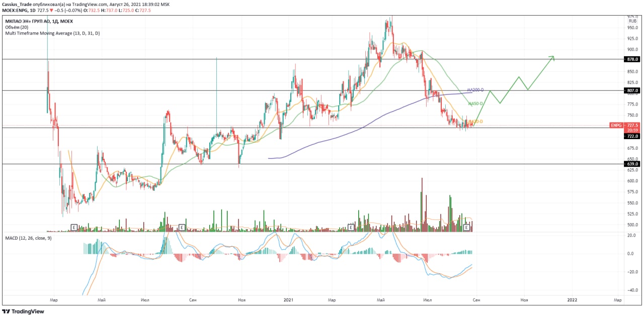Click the red ENPG ticker tag
The width and height of the screenshot is (644, 318).
tap(616, 125)
